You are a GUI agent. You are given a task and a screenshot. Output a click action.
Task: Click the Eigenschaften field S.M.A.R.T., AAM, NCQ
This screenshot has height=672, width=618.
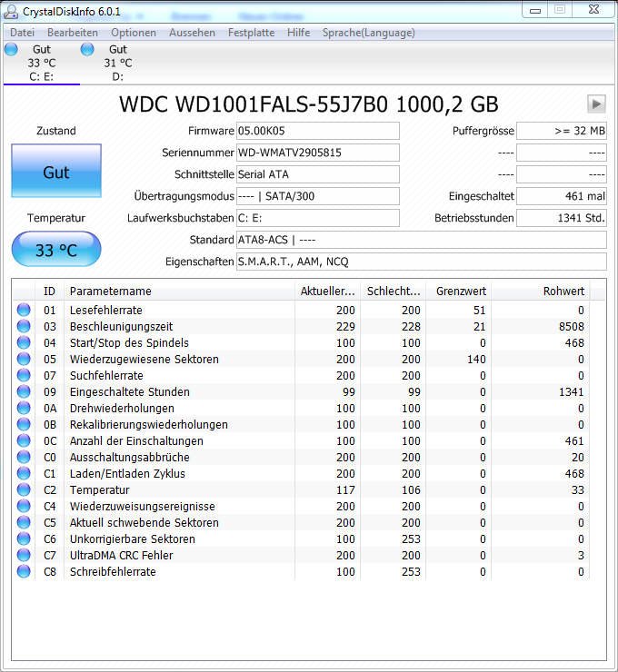click(x=422, y=262)
